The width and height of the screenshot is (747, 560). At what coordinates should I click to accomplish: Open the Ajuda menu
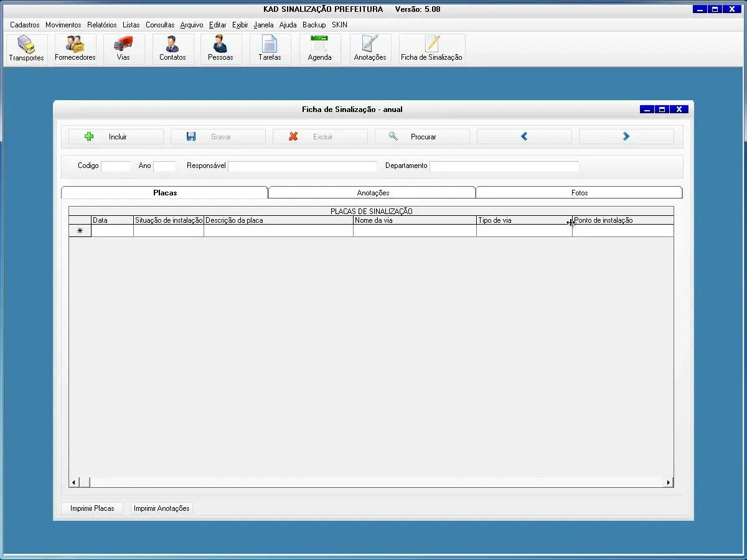tap(288, 25)
